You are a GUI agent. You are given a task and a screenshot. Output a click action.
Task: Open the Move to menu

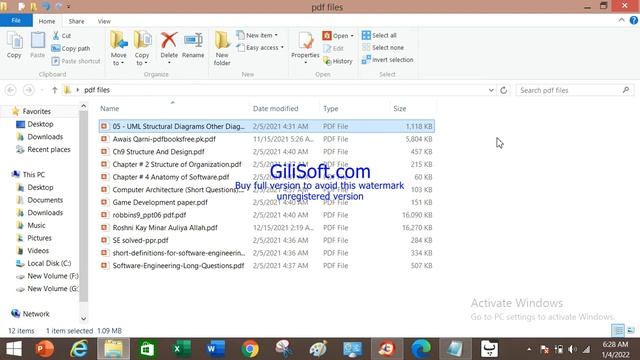[118, 48]
